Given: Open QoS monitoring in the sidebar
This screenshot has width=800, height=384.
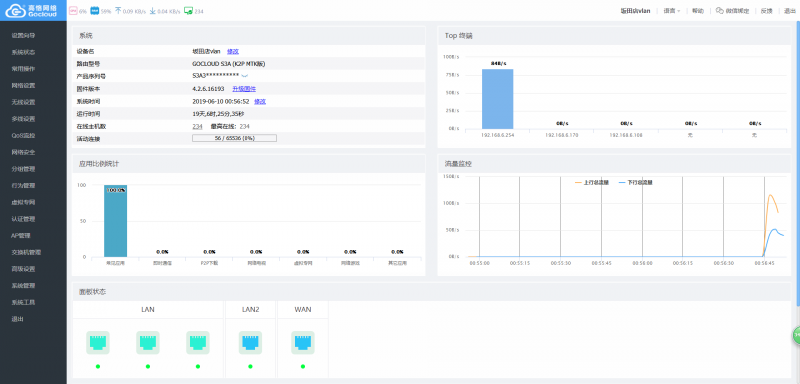Looking at the screenshot, I should [23, 136].
